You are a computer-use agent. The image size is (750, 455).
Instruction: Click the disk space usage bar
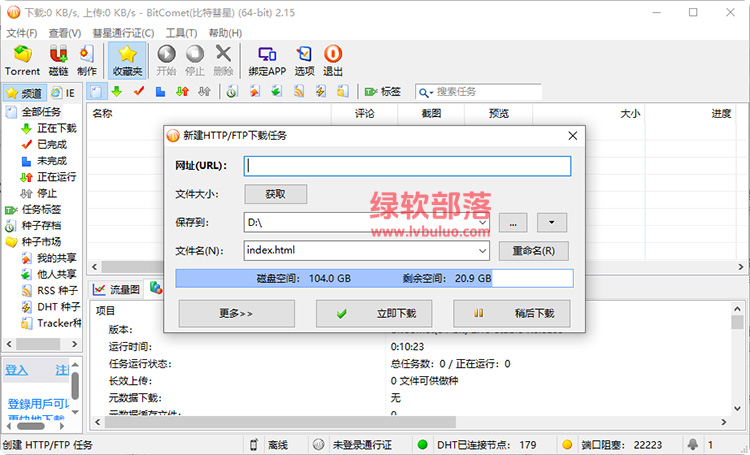coord(374,278)
